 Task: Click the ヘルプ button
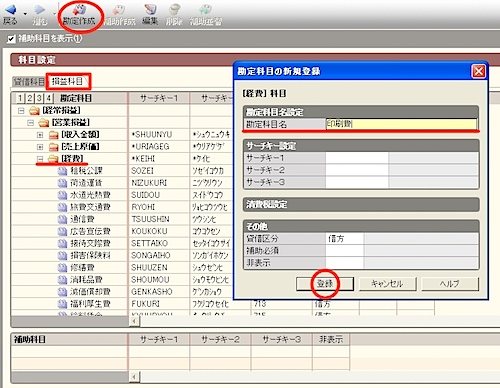pyautogui.click(x=450, y=284)
